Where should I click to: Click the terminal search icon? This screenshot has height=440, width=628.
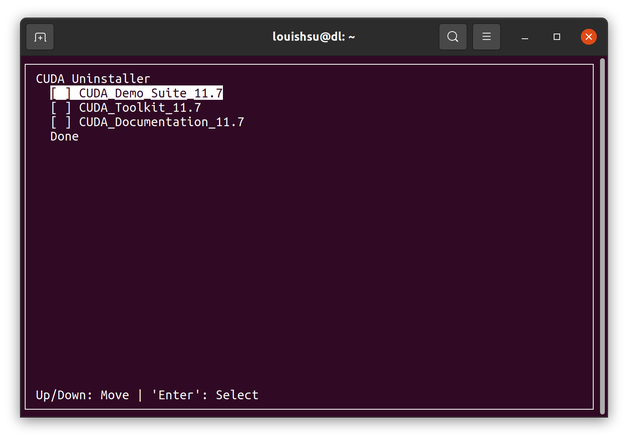pos(453,37)
